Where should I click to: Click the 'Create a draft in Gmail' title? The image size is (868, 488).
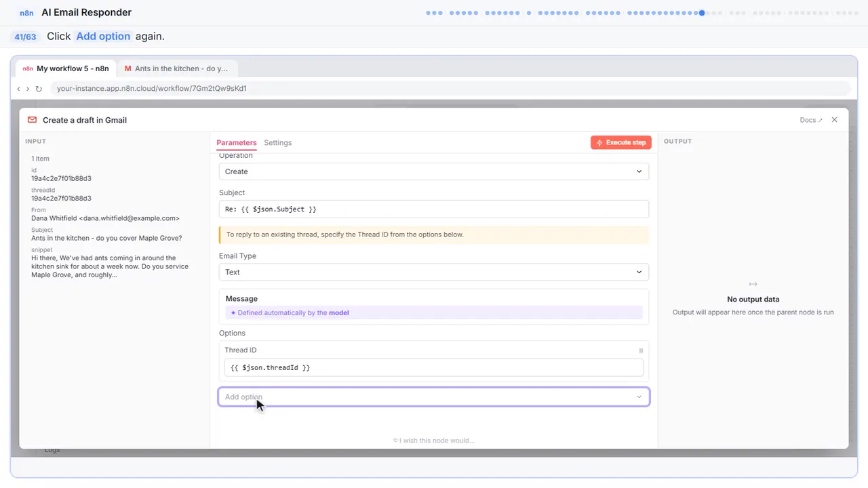point(85,120)
